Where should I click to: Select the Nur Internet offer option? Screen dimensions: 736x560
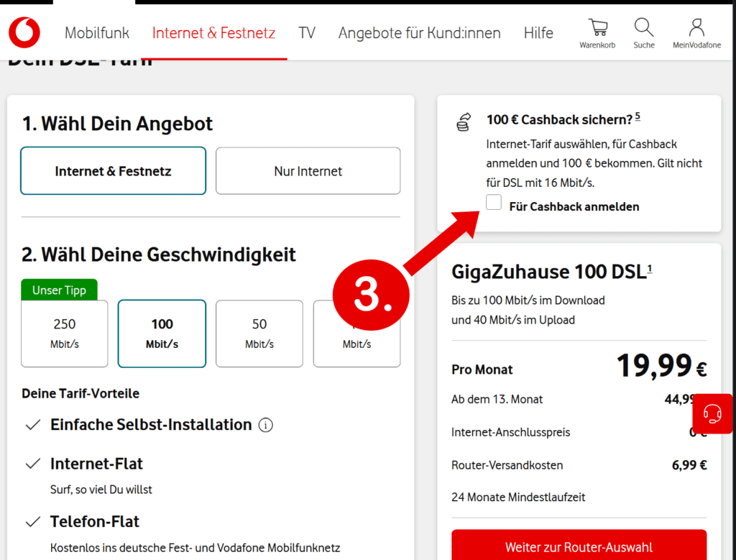pyautogui.click(x=308, y=171)
